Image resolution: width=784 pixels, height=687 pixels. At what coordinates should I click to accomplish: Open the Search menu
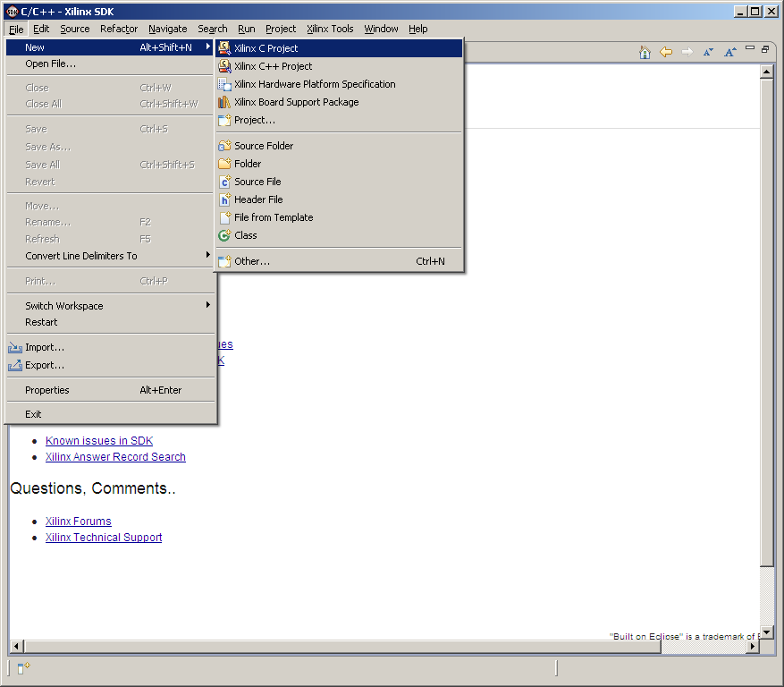pos(213,29)
